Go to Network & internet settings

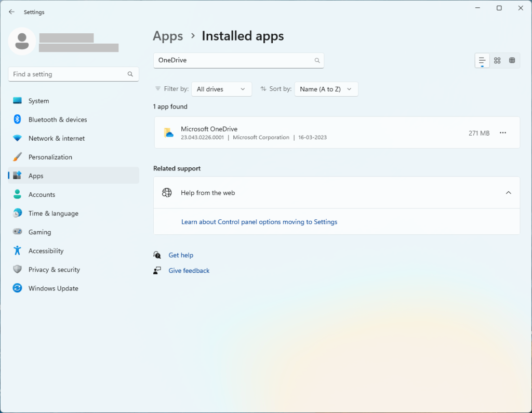pos(74,138)
